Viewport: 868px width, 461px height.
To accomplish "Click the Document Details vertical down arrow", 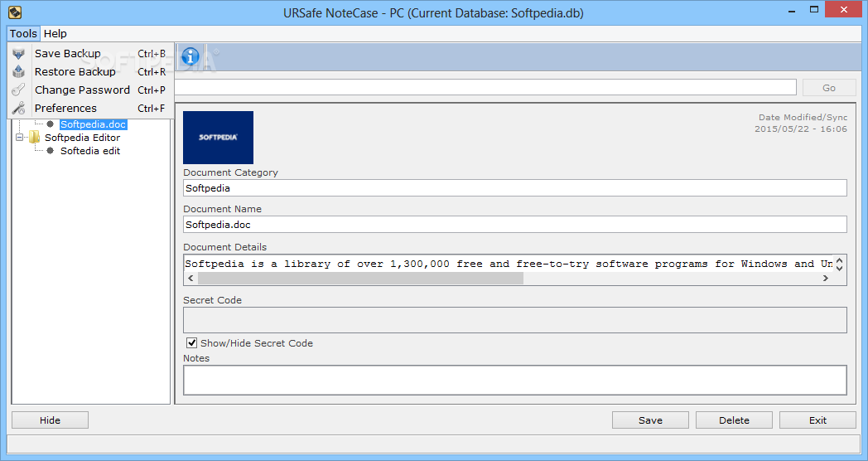I will pyautogui.click(x=839, y=268).
